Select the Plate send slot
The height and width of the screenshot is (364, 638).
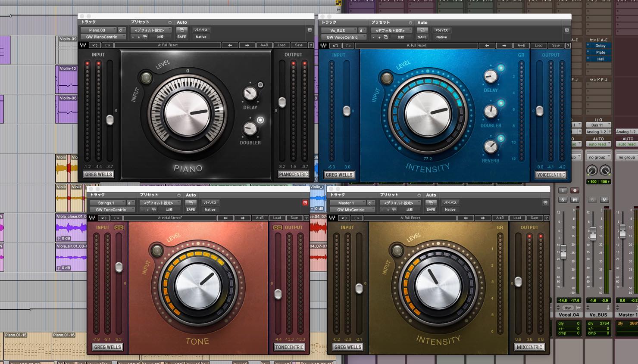click(x=600, y=52)
